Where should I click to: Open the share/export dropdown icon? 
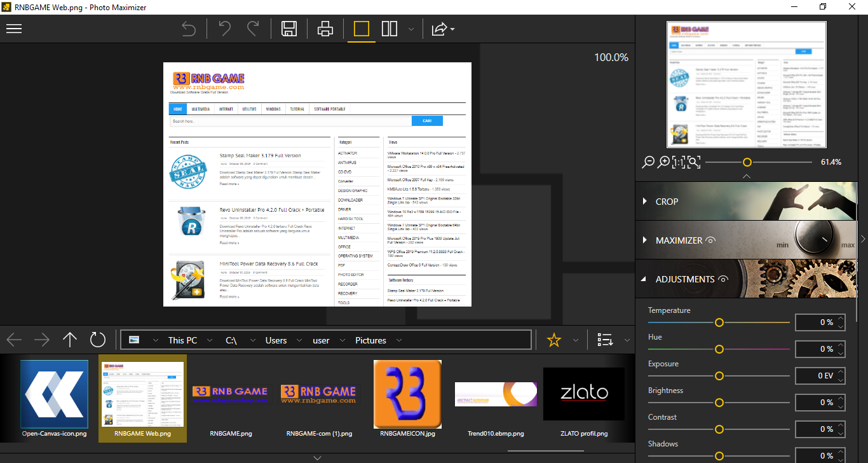tap(442, 29)
